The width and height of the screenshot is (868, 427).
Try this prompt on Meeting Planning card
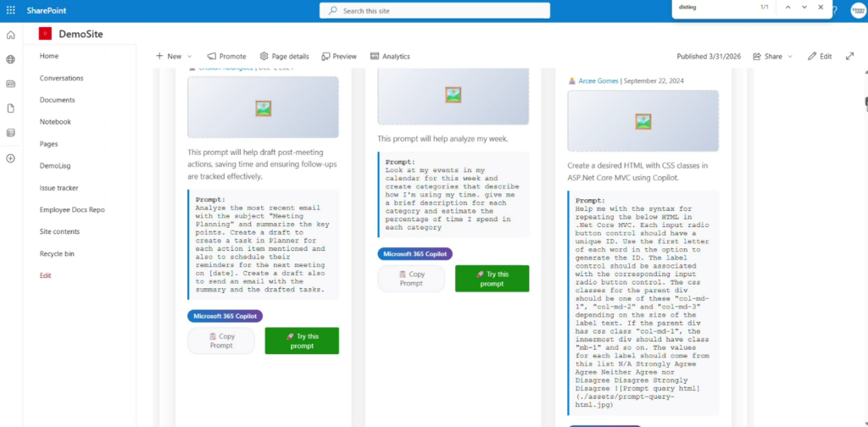pos(302,341)
